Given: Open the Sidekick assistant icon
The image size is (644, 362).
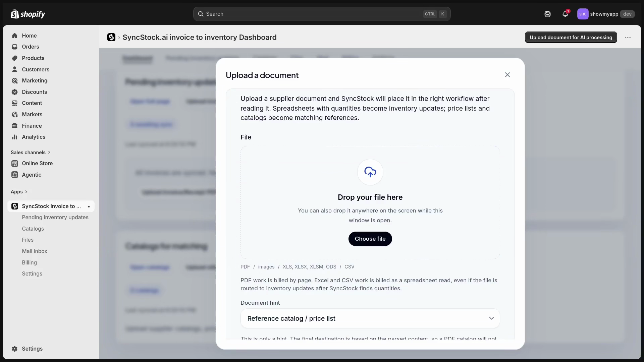Looking at the screenshot, I should (547, 14).
